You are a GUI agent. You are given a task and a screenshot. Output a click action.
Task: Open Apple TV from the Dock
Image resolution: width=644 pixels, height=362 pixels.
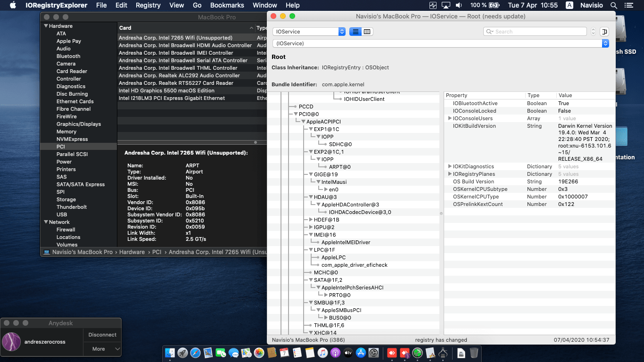(348, 353)
